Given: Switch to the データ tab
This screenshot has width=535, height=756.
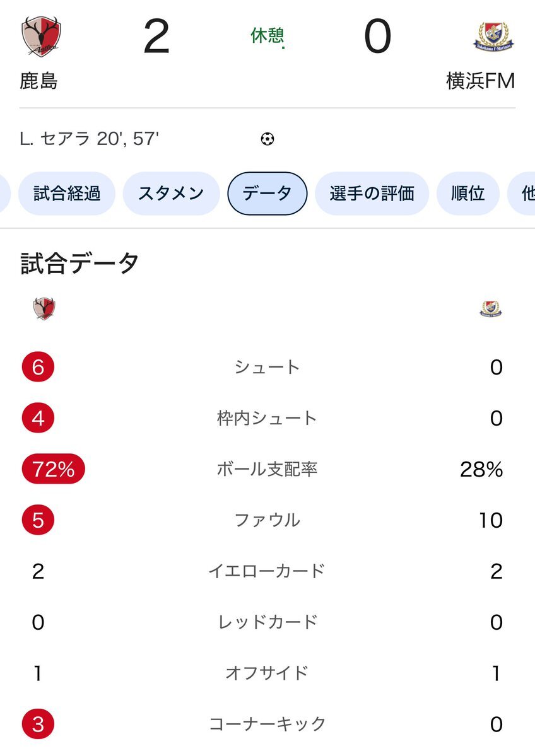Looking at the screenshot, I should coord(267,194).
